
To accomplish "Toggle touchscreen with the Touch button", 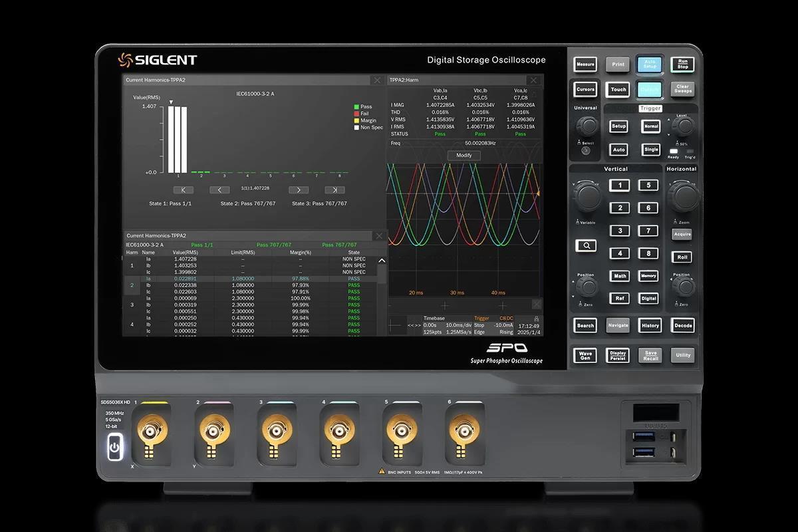I will tap(617, 89).
